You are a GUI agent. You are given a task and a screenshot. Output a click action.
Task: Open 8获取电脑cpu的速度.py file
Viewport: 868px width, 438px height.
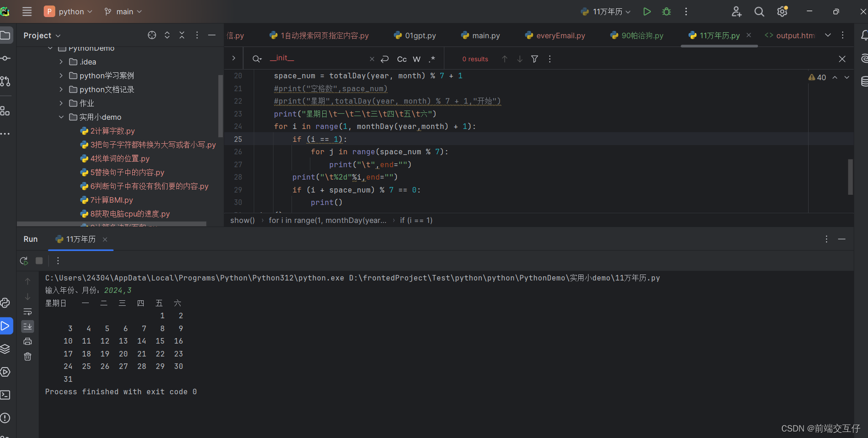pyautogui.click(x=130, y=214)
